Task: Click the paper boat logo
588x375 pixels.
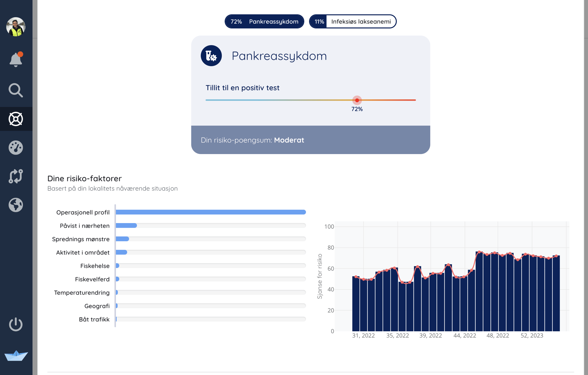Action: (x=16, y=356)
